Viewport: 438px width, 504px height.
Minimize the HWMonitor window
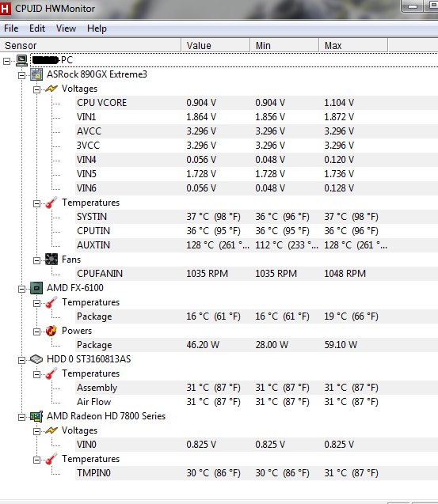[x=413, y=6]
